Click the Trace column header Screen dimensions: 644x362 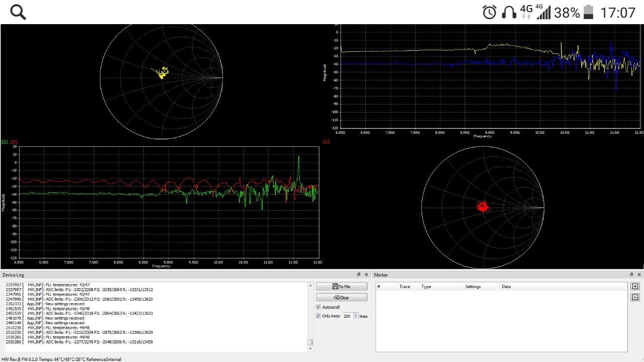pyautogui.click(x=405, y=287)
